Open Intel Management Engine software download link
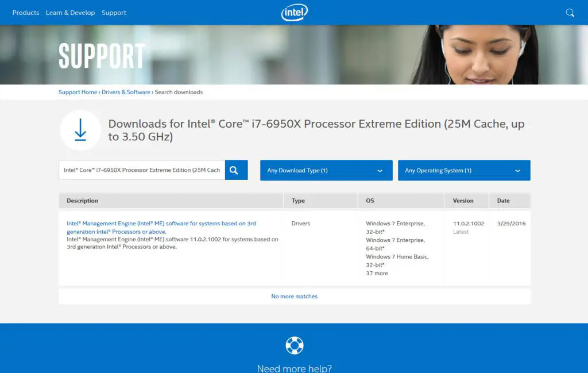This screenshot has width=588, height=373. (x=161, y=228)
